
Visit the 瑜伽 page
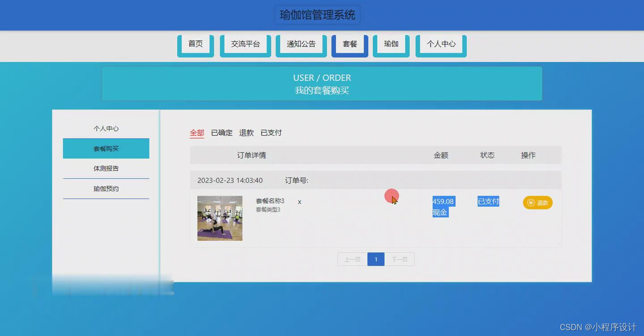[x=391, y=44]
